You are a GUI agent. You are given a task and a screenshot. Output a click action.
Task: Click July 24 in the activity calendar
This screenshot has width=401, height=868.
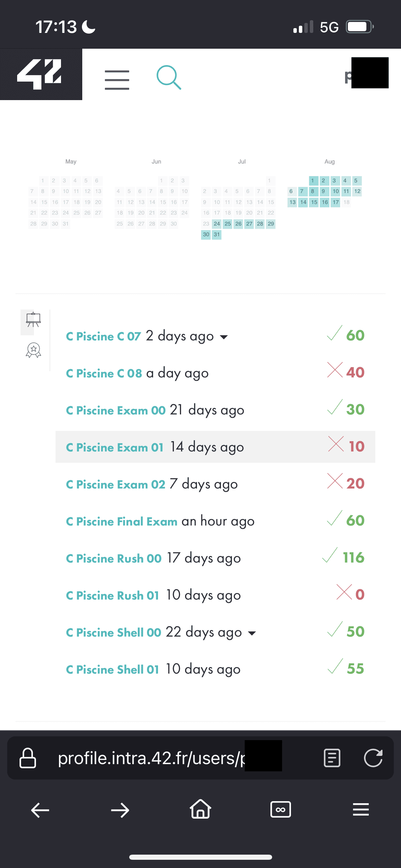tap(217, 224)
